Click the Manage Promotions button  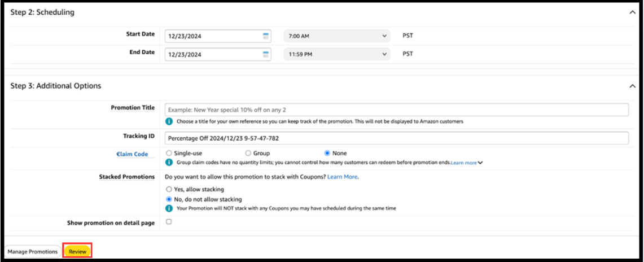[x=33, y=252]
